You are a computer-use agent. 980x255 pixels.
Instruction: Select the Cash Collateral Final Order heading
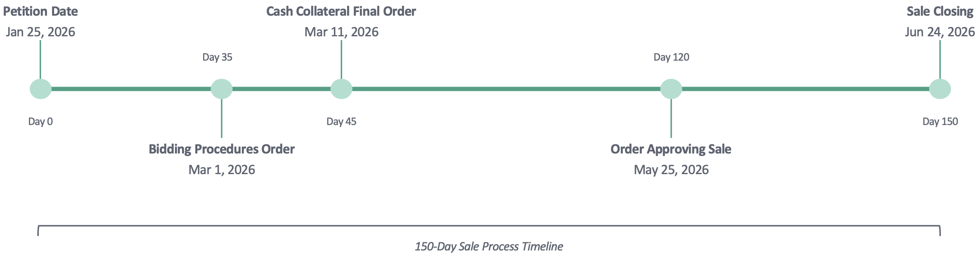[x=341, y=11]
